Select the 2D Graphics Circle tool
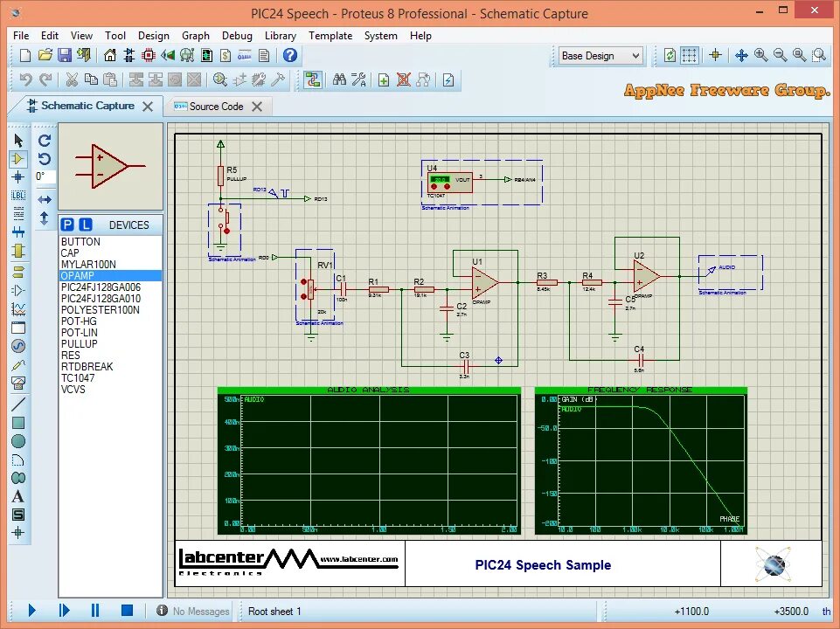This screenshot has width=840, height=629. pos(18,441)
